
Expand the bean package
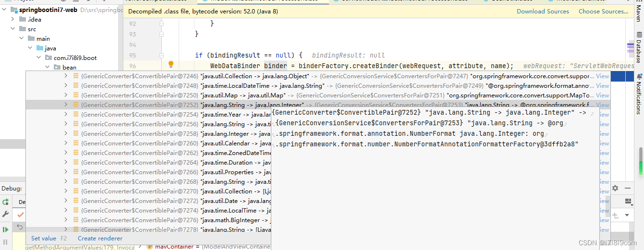pyautogui.click(x=48, y=68)
